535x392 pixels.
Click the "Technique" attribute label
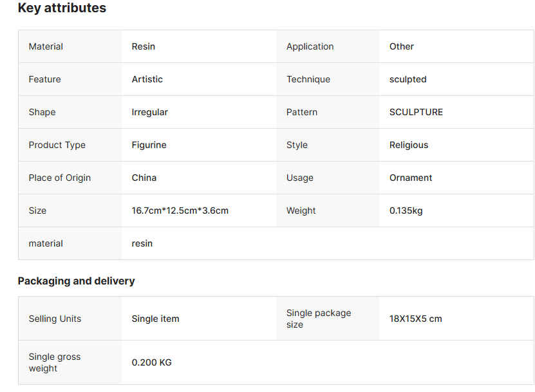coord(308,79)
